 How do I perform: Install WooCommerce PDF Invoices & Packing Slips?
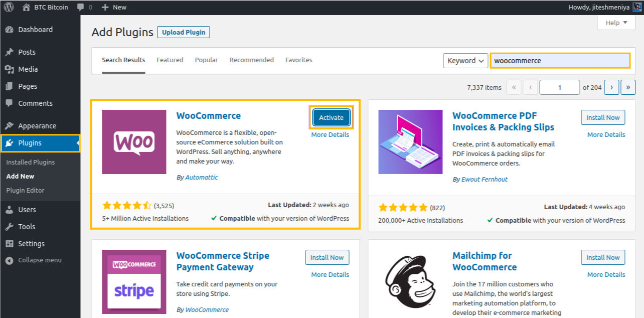click(x=603, y=118)
